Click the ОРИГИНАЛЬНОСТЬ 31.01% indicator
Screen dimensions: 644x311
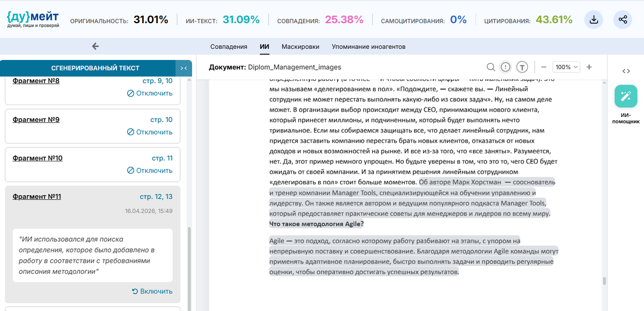coord(119,20)
